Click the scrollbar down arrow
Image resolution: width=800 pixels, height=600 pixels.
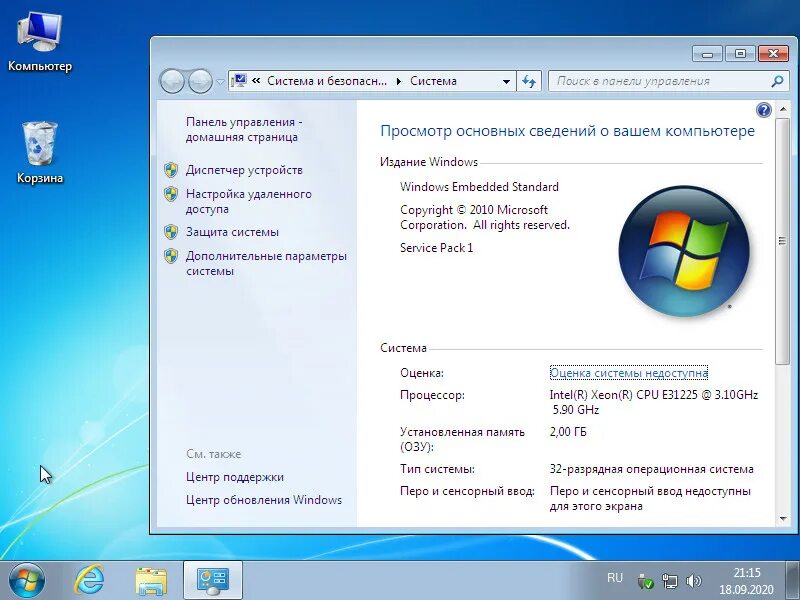(783, 519)
